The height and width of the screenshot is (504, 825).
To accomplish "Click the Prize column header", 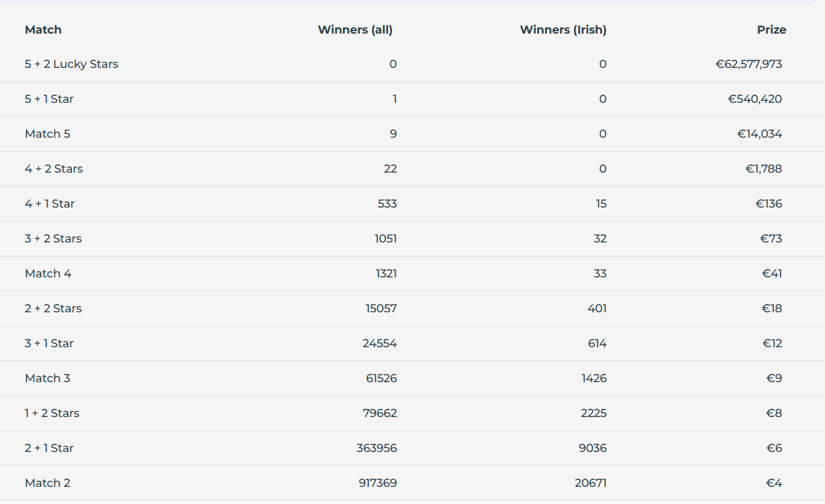I will click(x=771, y=30).
